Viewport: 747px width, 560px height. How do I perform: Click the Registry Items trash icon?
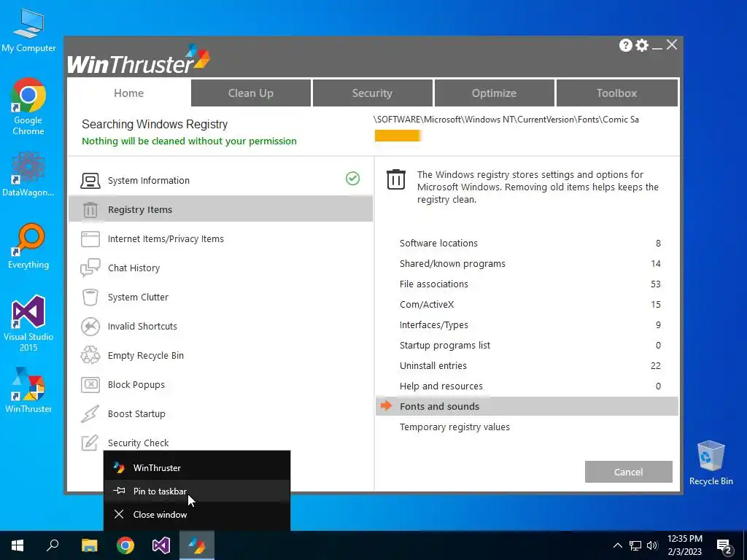pos(90,209)
